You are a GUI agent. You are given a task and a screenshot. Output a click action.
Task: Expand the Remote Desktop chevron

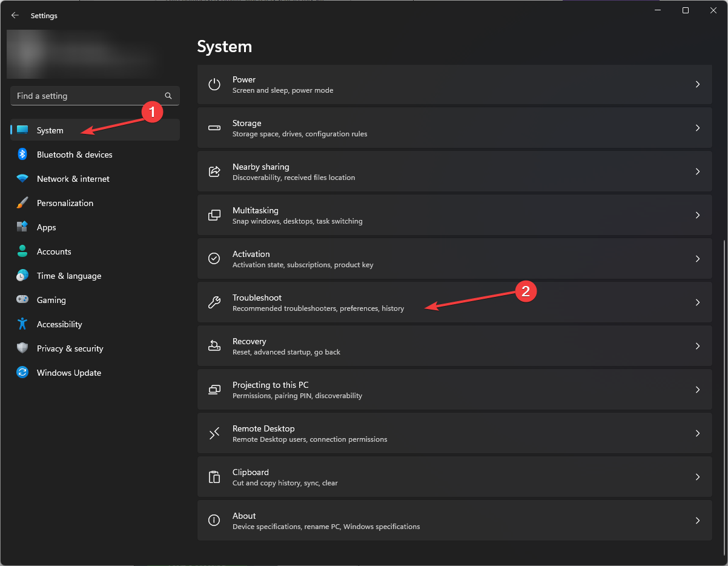(698, 433)
